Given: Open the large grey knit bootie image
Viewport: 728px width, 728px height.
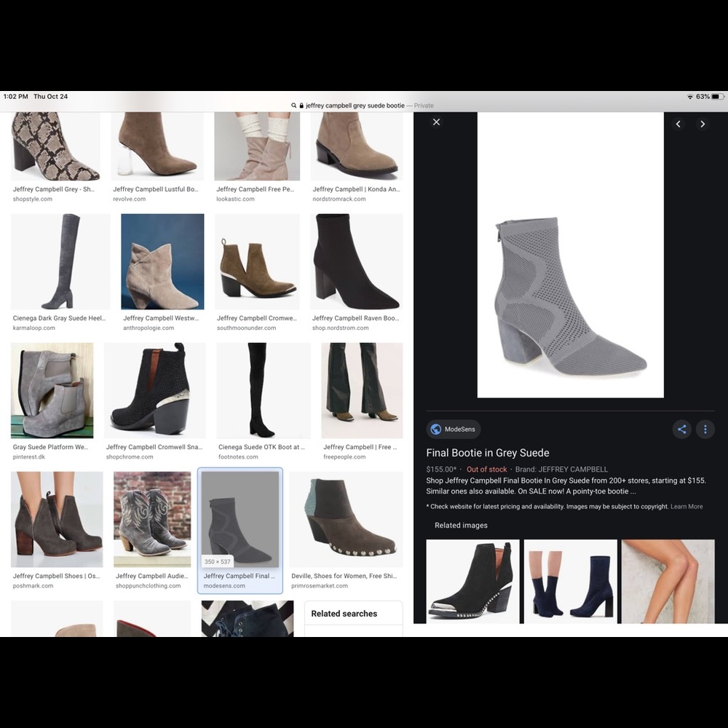Looking at the screenshot, I should pos(570,255).
